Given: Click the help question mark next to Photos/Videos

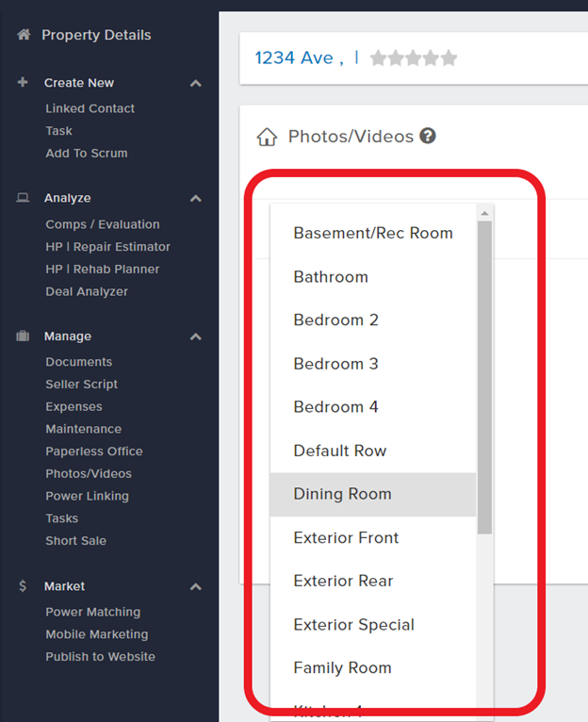Looking at the screenshot, I should [428, 136].
